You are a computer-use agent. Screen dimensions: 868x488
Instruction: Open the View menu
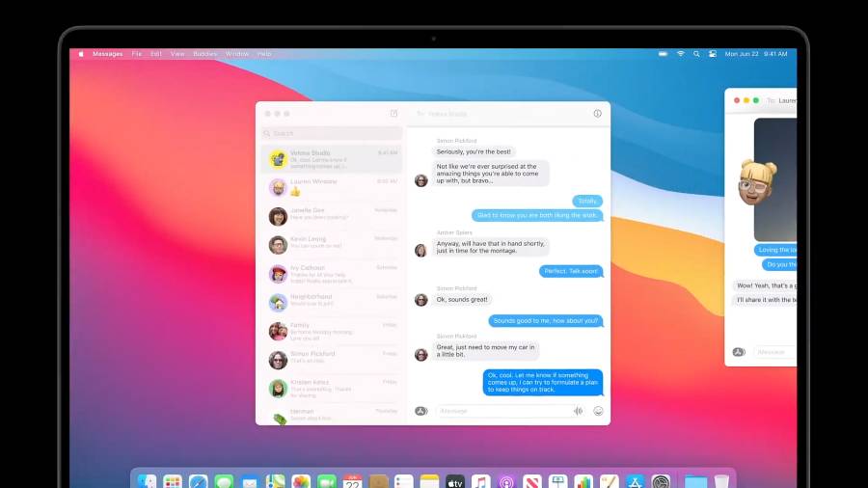(x=177, y=54)
